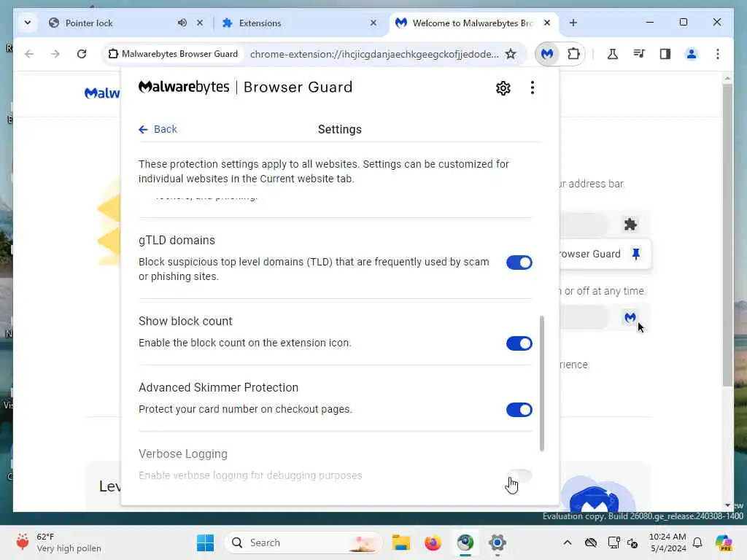
Task: Toggle the Show block count switch
Action: click(519, 343)
